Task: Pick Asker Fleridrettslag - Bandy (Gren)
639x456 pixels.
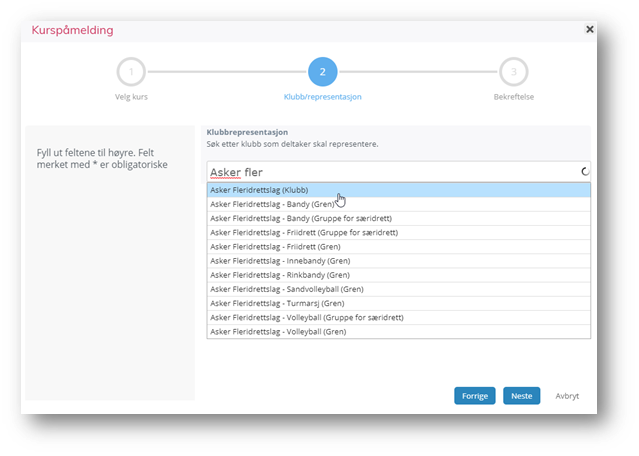Action: (x=398, y=204)
